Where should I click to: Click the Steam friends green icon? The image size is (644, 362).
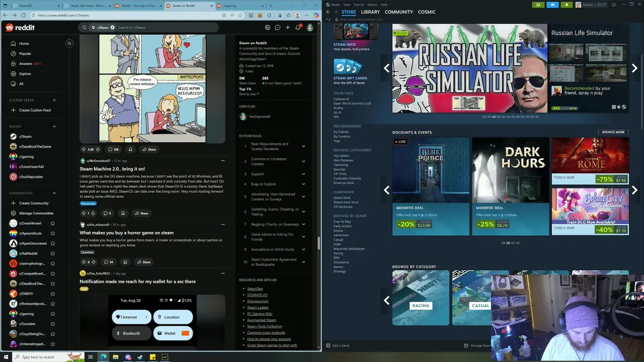pos(538,5)
